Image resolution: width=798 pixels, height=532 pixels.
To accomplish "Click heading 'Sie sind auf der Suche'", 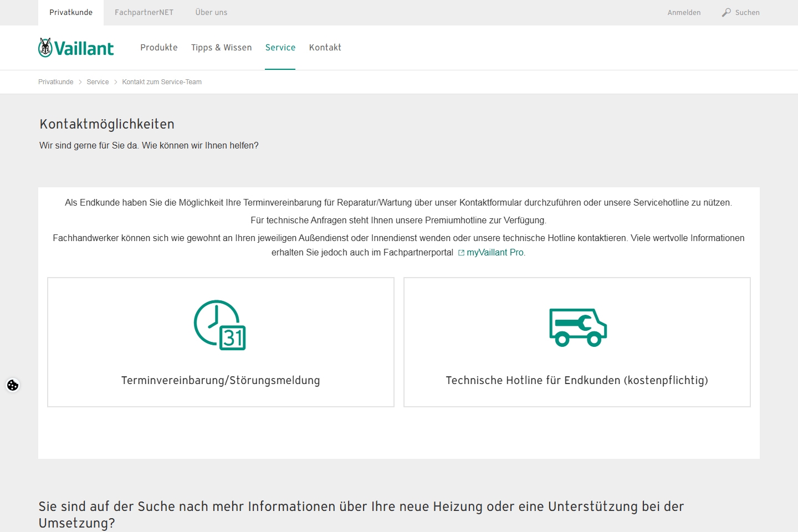I will [x=361, y=515].
